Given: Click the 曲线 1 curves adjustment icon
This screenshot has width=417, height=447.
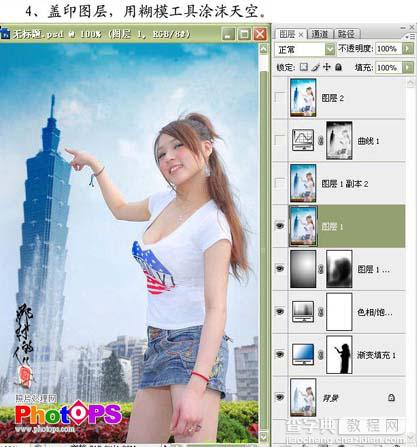Looking at the screenshot, I should [x=303, y=140].
